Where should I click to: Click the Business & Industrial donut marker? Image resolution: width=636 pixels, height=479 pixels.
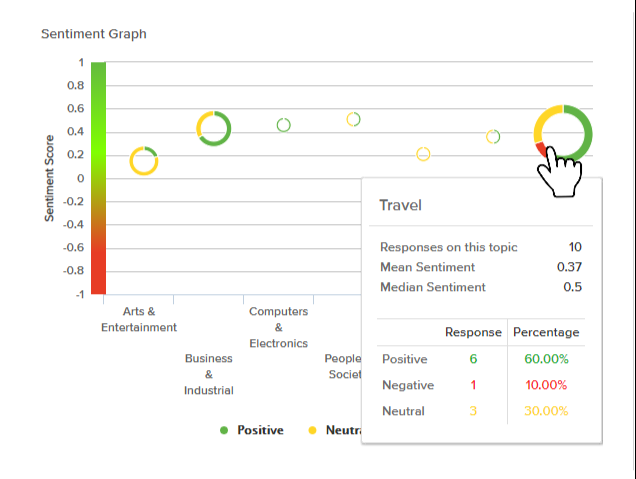pos(213,128)
